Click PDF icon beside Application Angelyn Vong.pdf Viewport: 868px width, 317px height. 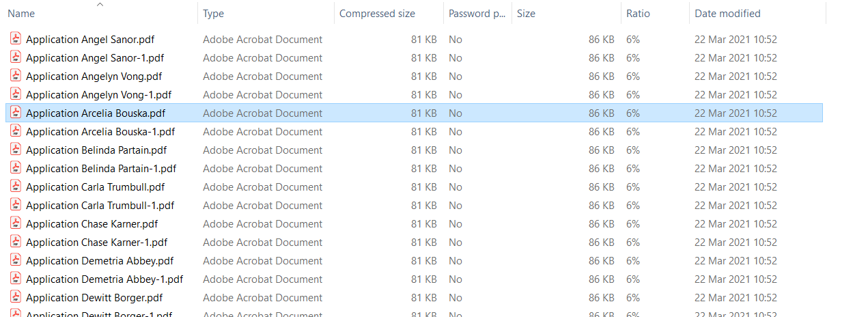(x=15, y=76)
